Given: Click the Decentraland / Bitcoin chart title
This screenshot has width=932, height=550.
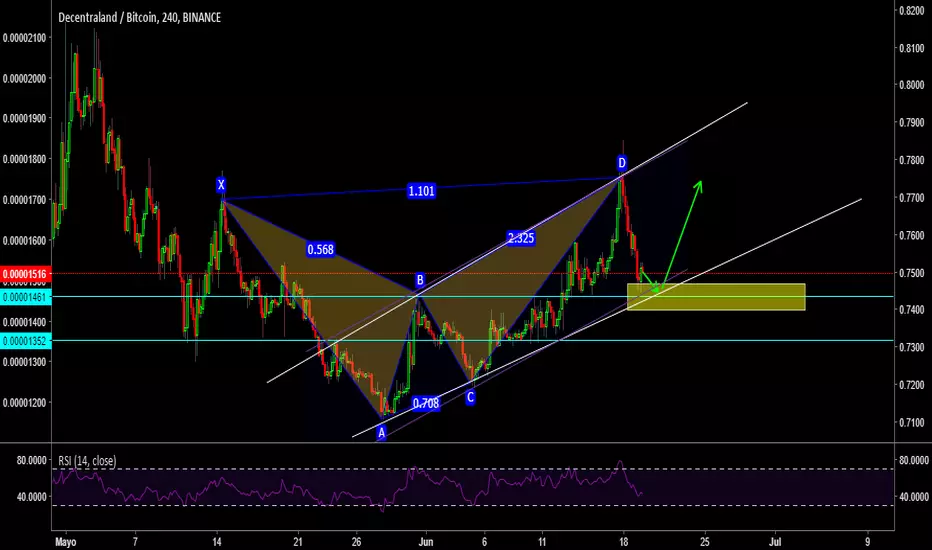Looking at the screenshot, I should pyautogui.click(x=139, y=18).
